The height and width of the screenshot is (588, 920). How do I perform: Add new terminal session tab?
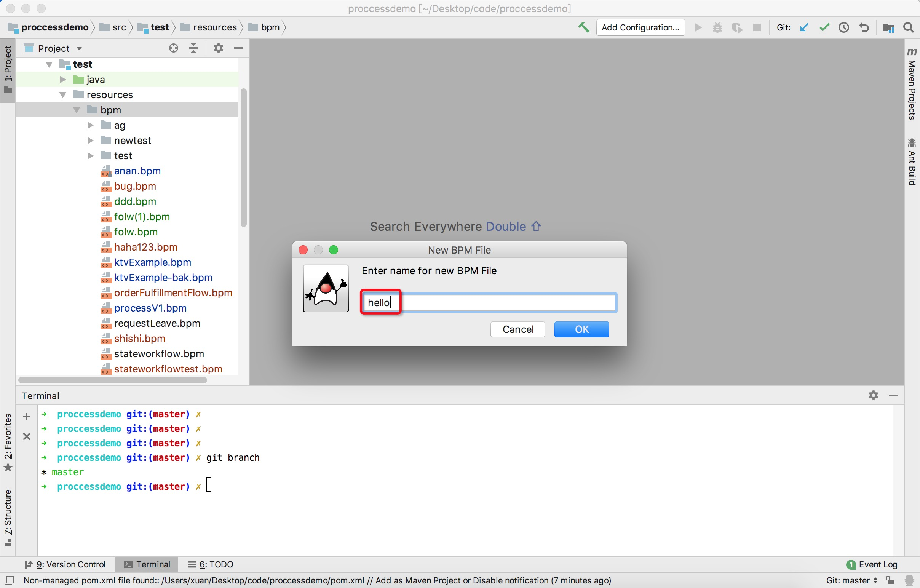pyautogui.click(x=26, y=417)
